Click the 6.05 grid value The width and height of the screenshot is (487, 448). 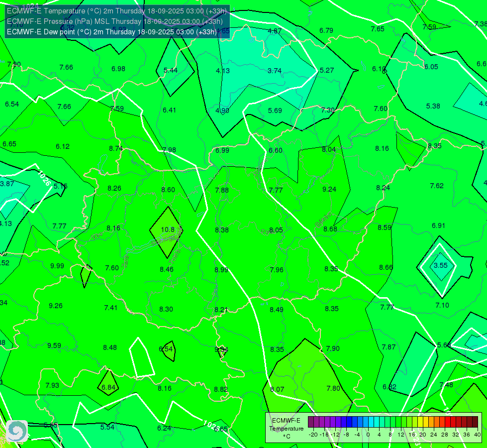[431, 67]
